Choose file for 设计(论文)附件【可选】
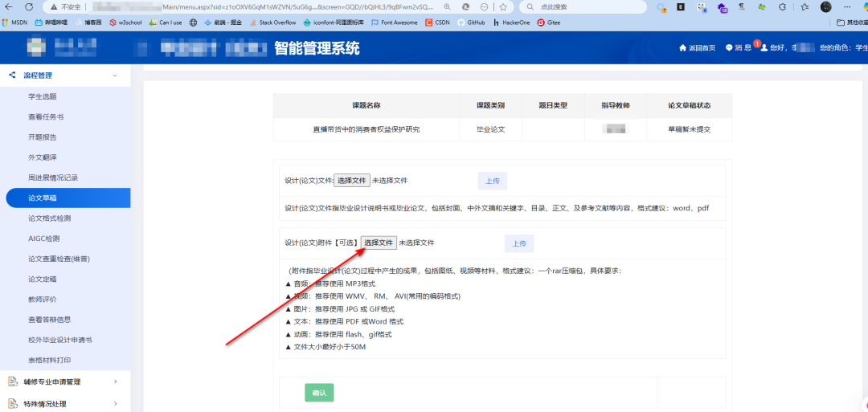The width and height of the screenshot is (868, 412). click(x=379, y=243)
